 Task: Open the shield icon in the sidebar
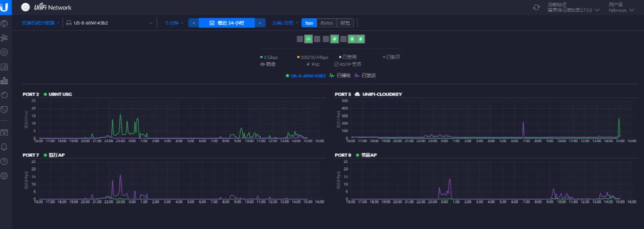pyautogui.click(x=4, y=109)
